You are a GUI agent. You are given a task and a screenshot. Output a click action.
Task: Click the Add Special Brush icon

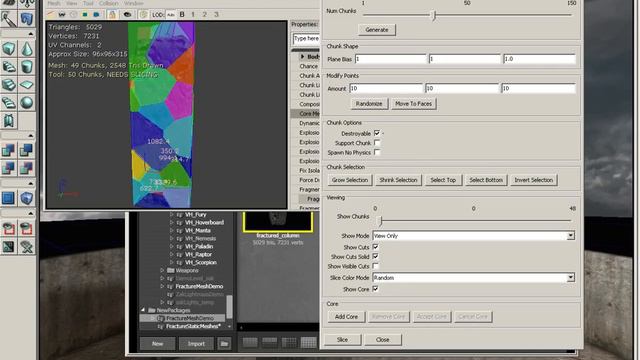(9, 198)
